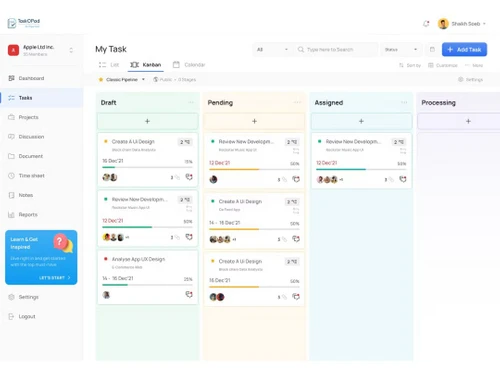Click LET'S START in Learn card
Image resolution: width=500 pixels, height=375 pixels.
[x=55, y=278]
